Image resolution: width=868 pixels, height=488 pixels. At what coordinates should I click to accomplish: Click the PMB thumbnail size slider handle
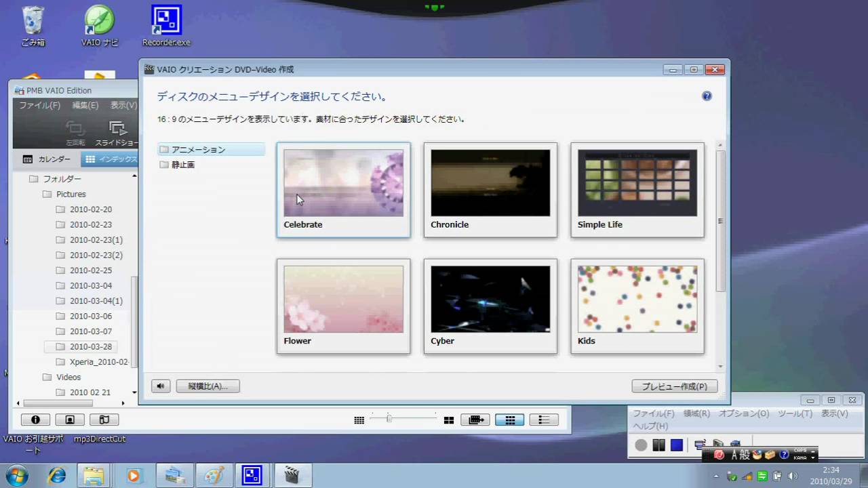(389, 418)
